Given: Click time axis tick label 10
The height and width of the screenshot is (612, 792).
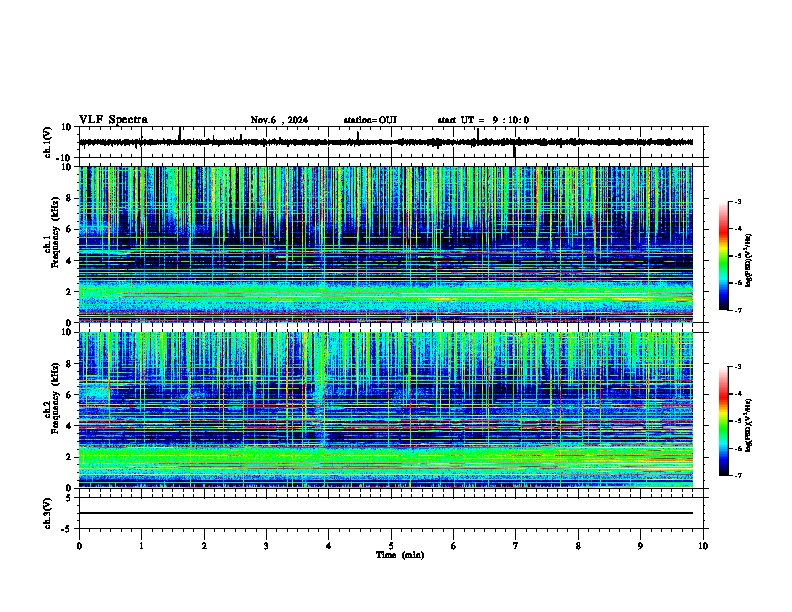Looking at the screenshot, I should (703, 546).
